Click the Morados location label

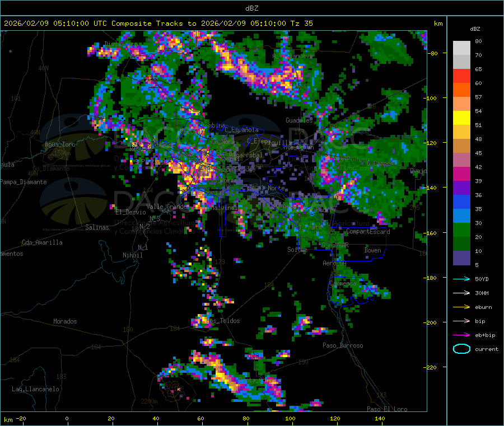65,321
